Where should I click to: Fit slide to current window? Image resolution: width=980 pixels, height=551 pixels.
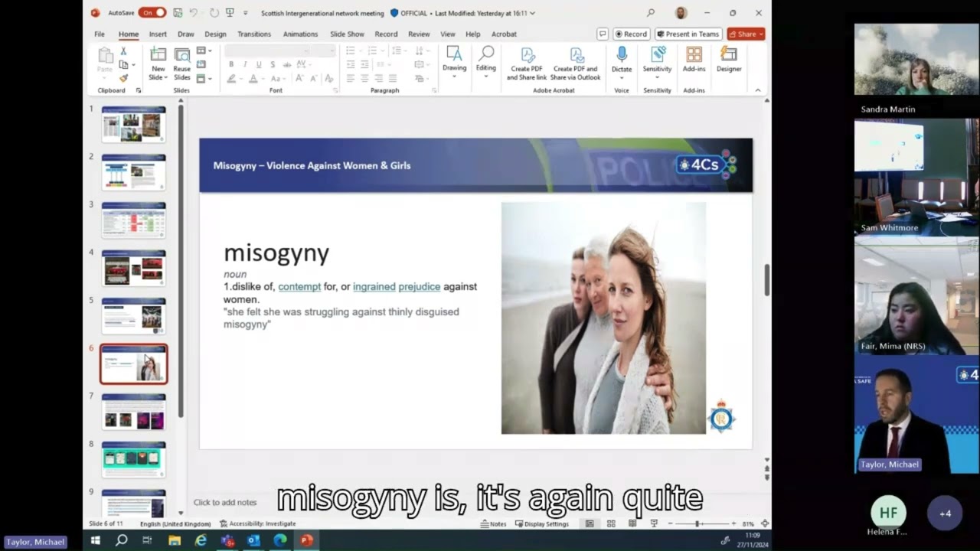tap(765, 523)
